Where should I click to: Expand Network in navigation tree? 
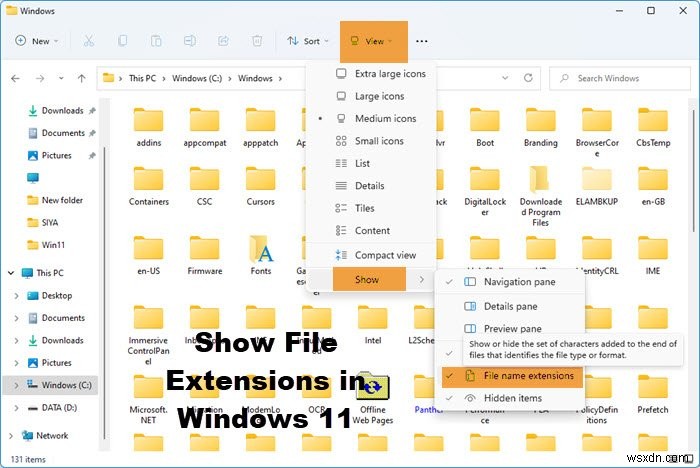tap(11, 435)
